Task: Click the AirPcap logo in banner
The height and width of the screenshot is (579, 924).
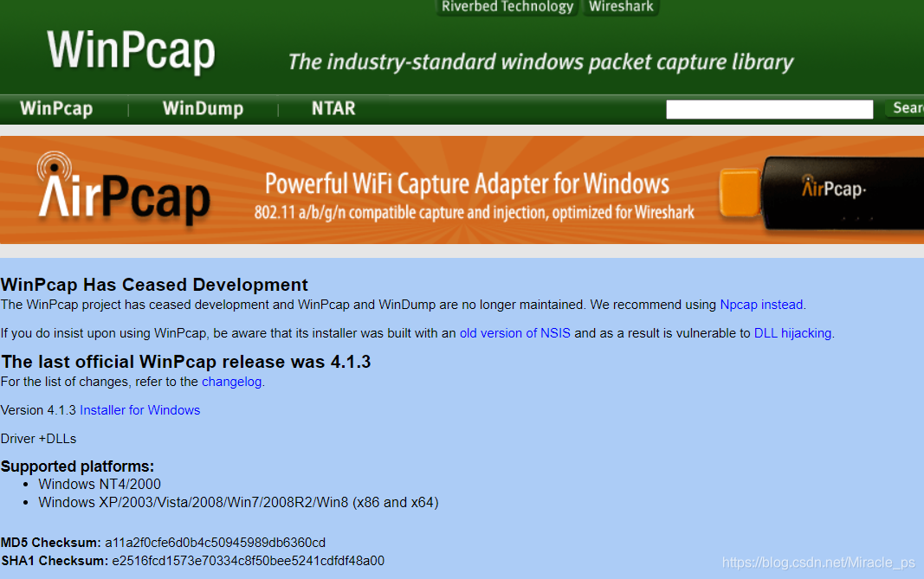Action: click(x=123, y=189)
